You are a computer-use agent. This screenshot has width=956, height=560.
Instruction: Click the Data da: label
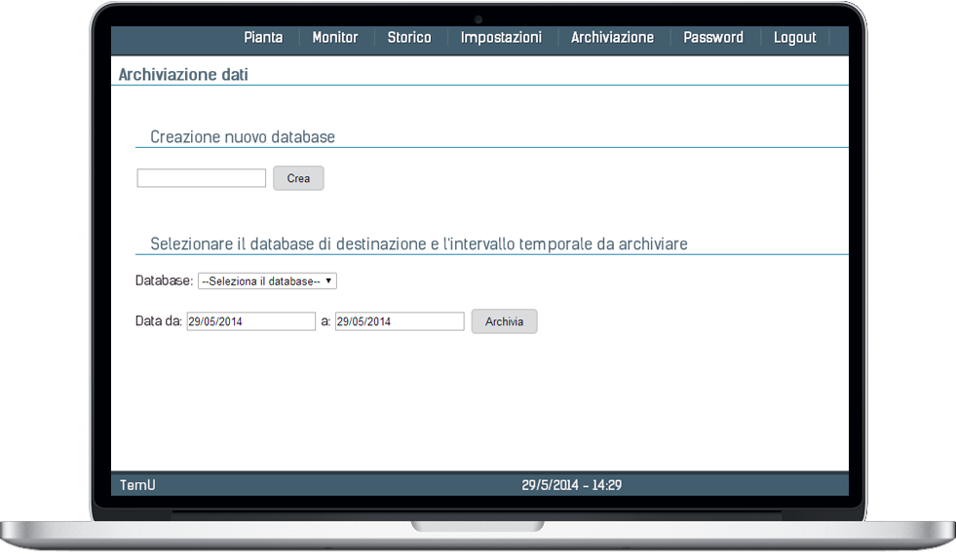coord(159,321)
